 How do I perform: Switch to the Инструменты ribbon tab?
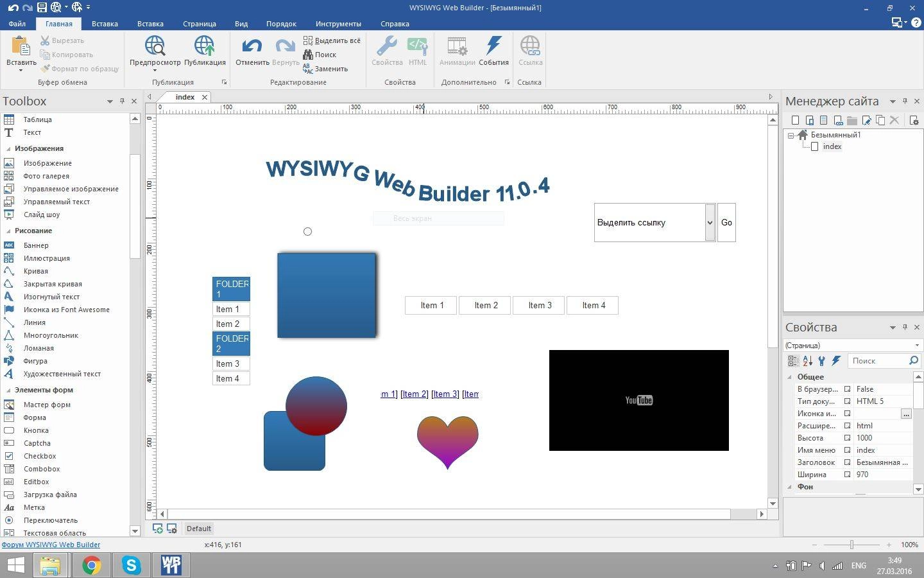pos(338,24)
